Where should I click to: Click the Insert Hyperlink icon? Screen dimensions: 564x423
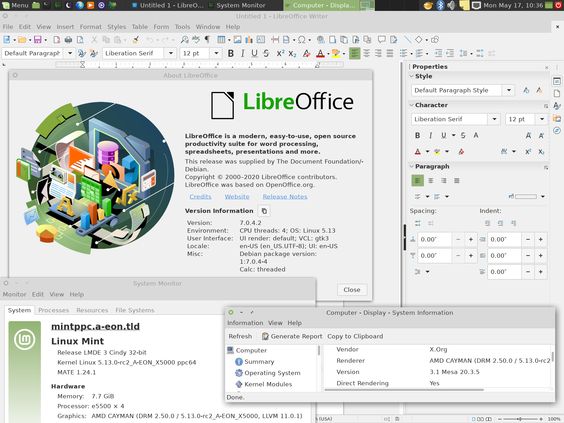point(320,40)
